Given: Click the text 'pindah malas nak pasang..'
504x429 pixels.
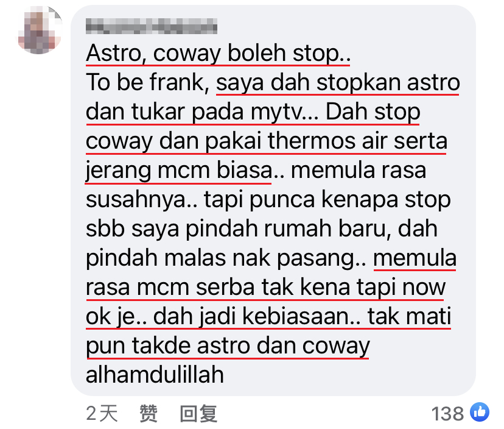Looking at the screenshot, I should 226,258.
